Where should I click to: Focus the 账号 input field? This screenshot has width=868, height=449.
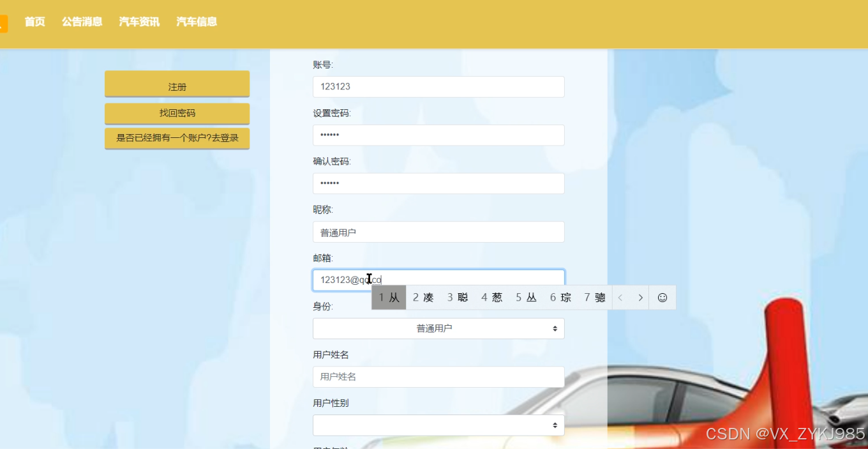(438, 87)
